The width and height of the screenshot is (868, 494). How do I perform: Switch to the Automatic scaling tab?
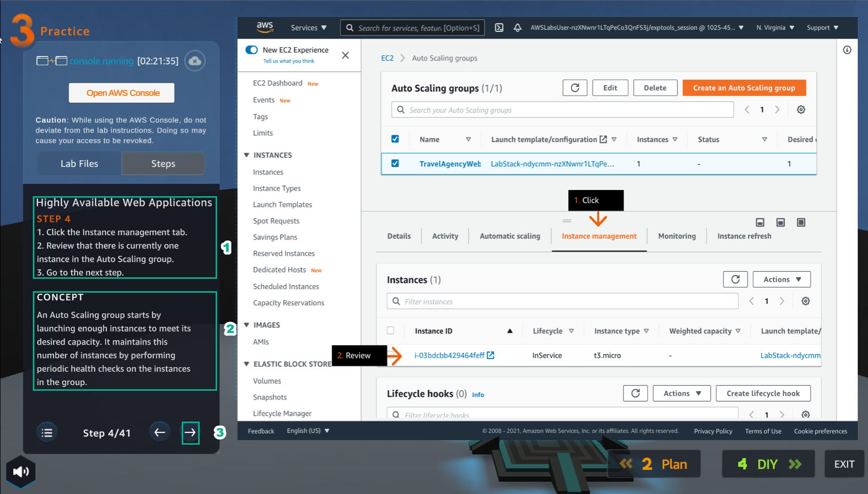point(510,236)
